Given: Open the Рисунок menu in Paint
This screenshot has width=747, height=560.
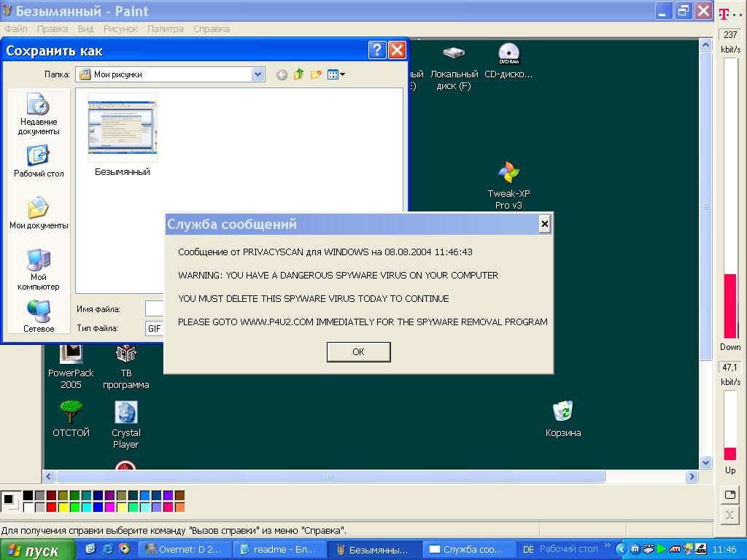Looking at the screenshot, I should pos(120,28).
